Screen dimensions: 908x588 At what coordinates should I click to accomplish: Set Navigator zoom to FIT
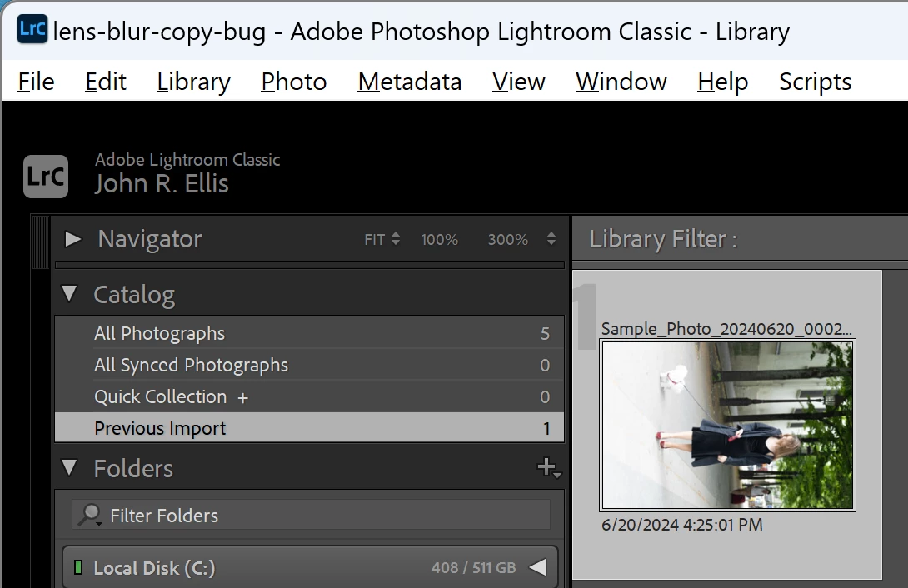coord(374,240)
